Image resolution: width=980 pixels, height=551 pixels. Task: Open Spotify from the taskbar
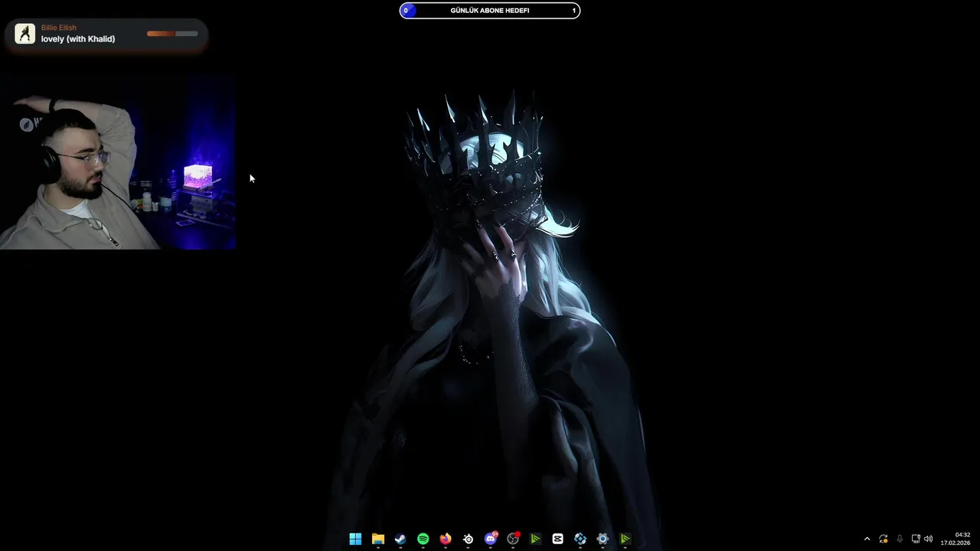423,540
